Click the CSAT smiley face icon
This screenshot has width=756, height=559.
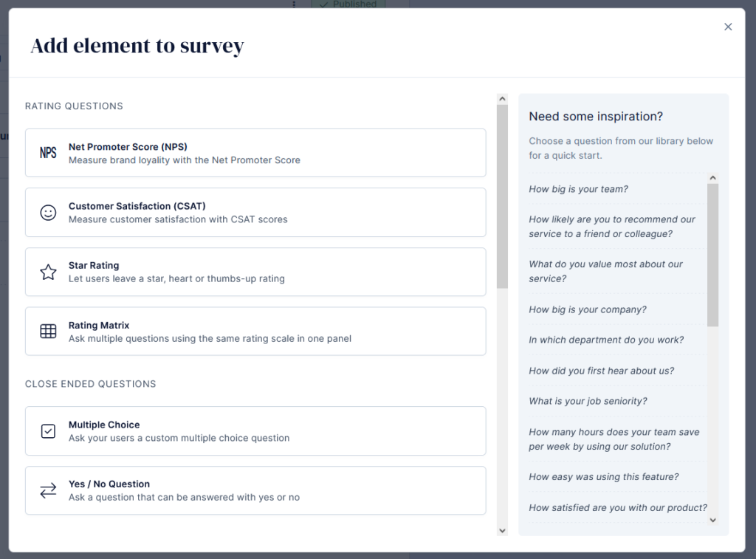click(x=48, y=213)
